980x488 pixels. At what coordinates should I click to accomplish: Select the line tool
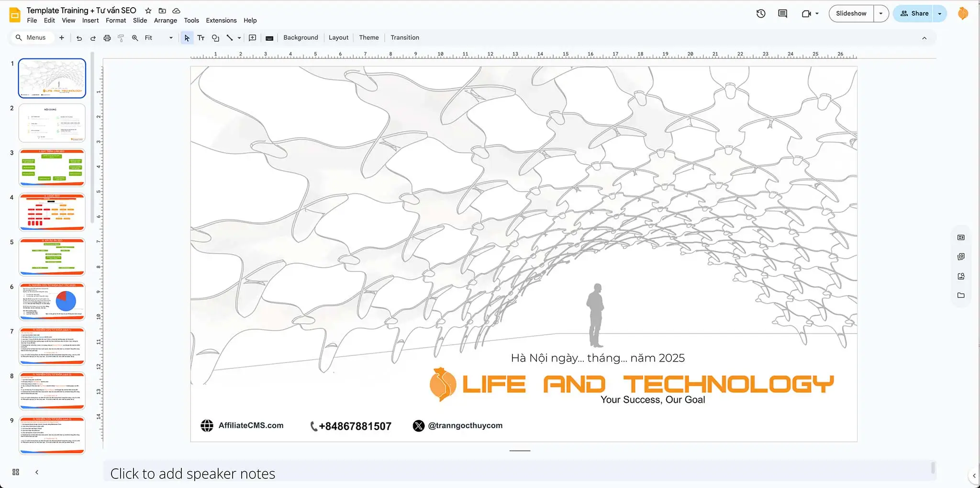[230, 38]
